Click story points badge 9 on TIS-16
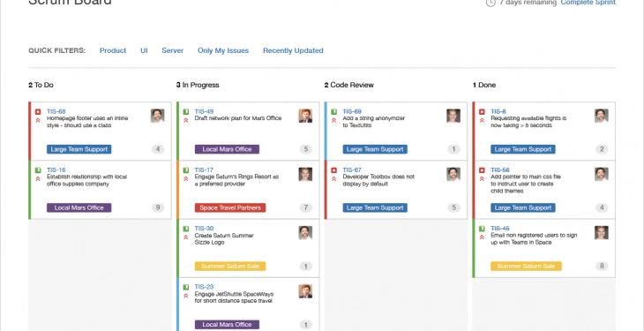 coord(158,207)
